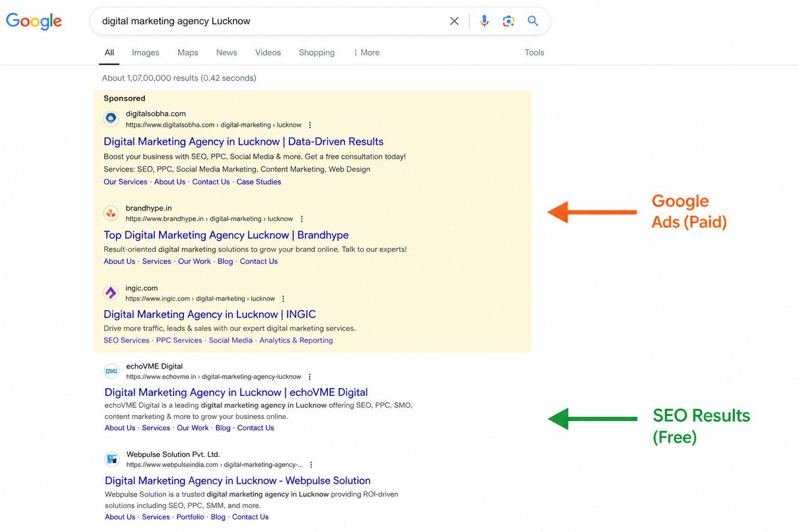The width and height of the screenshot is (798, 532).
Task: Open INGIC 'PPC Services' sitelink
Action: click(x=179, y=340)
